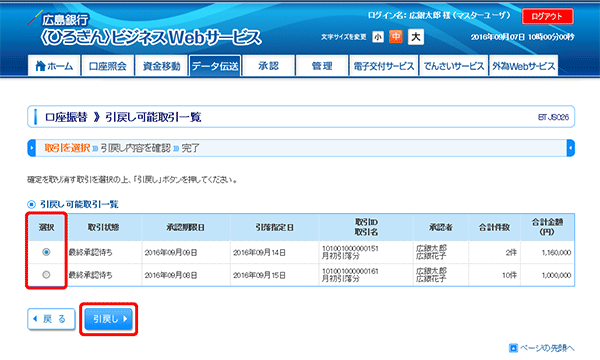Set font size to 小

[378, 37]
